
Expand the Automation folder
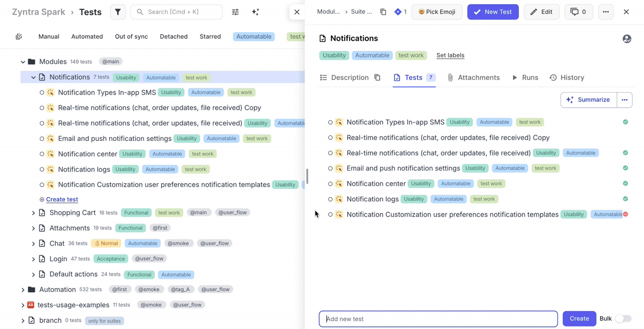(23, 290)
